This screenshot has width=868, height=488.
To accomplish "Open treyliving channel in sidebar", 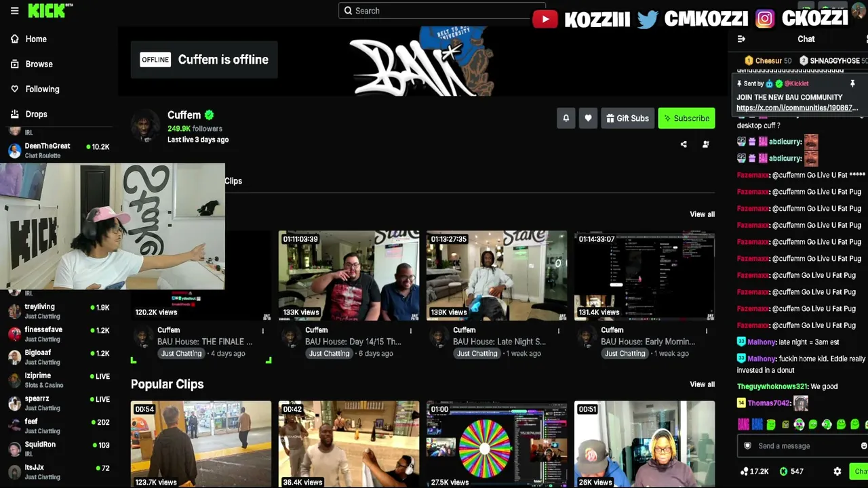I will click(58, 311).
